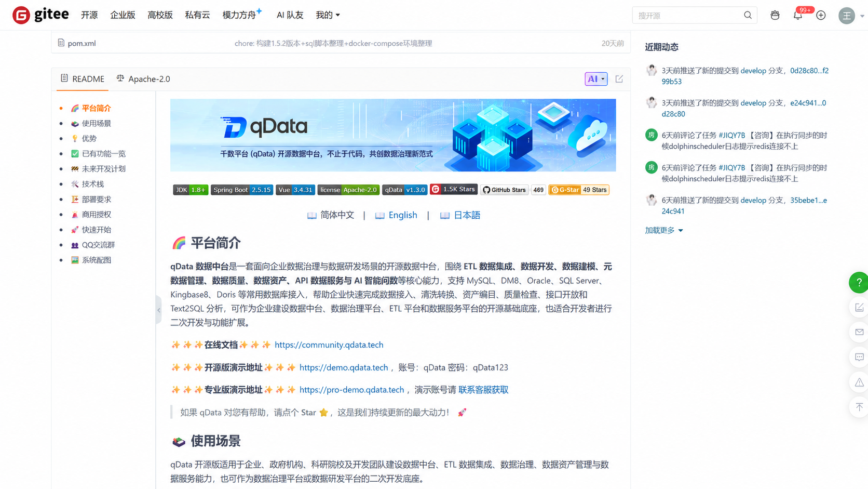Collapse the README outline sidebar handle
Image resolution: width=868 pixels, height=489 pixels.
pos(159,310)
